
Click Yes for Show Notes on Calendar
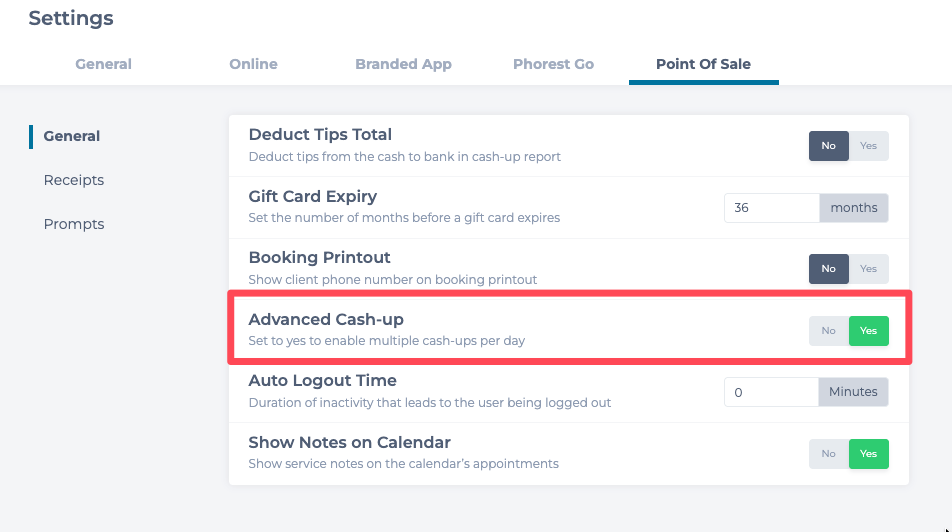pyautogui.click(x=868, y=454)
